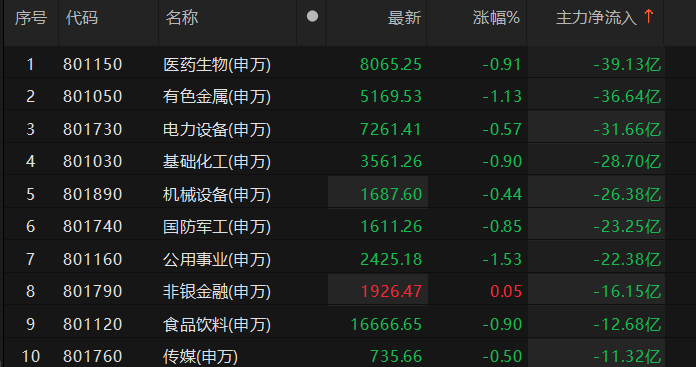Click 非银金融(申万) red price 1926.47
Viewport: 696px width, 367px height.
click(x=391, y=291)
